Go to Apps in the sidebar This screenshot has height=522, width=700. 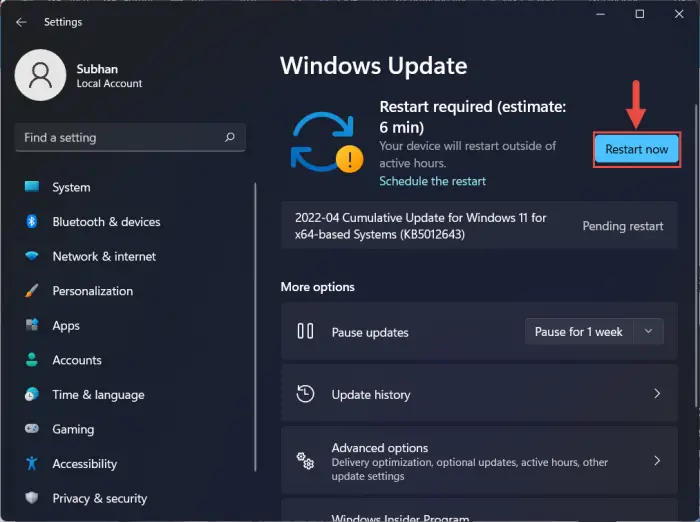[66, 326]
